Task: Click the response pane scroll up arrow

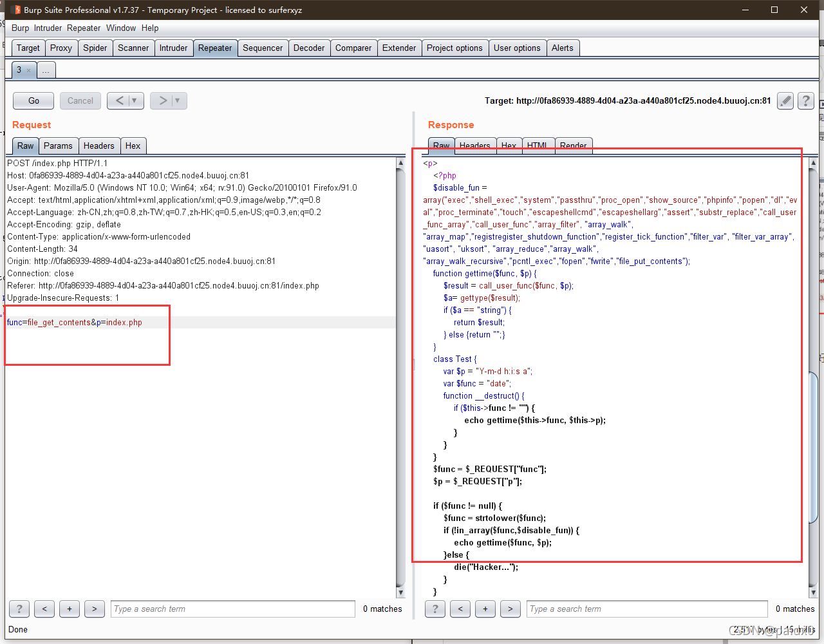Action: (813, 164)
